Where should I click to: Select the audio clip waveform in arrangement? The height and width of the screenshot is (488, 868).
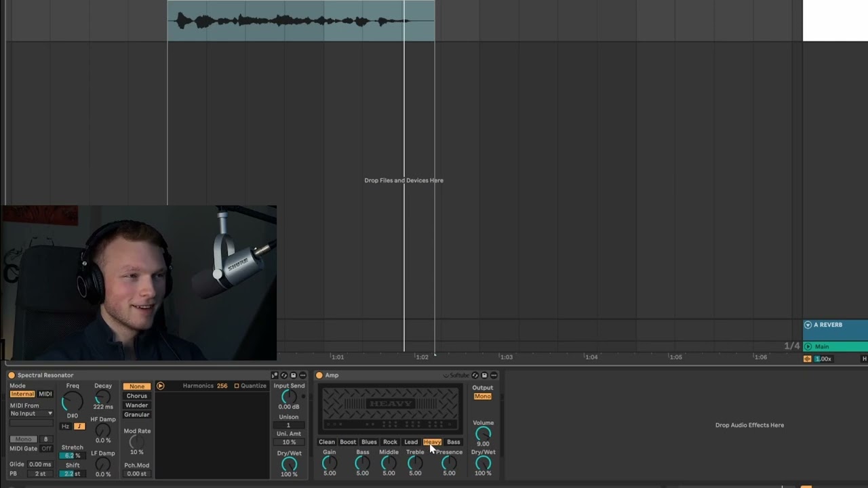coord(301,21)
